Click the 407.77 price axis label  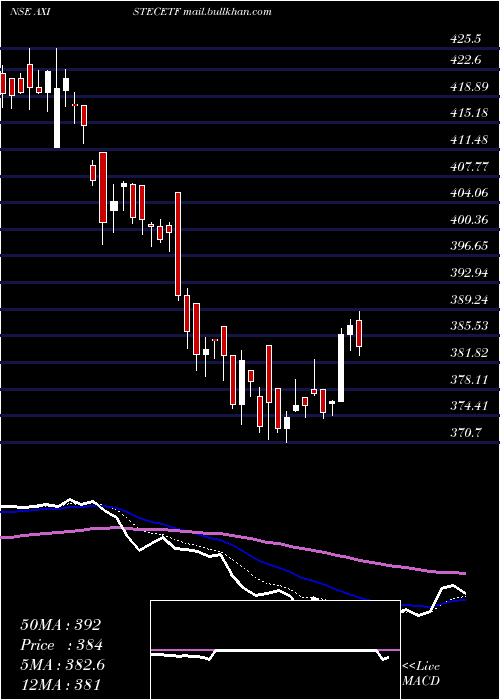click(x=469, y=167)
